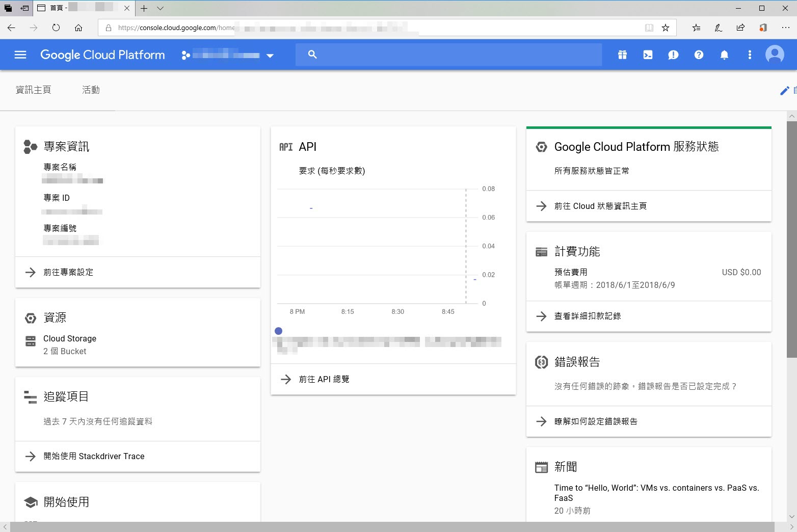
Task: Toggle reading view book icon
Action: click(649, 28)
